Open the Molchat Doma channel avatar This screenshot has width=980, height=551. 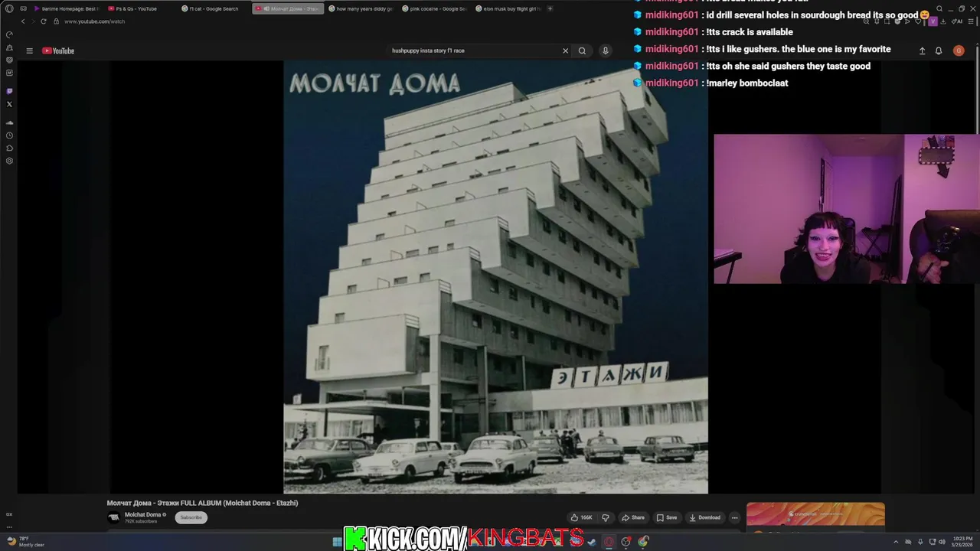(114, 517)
